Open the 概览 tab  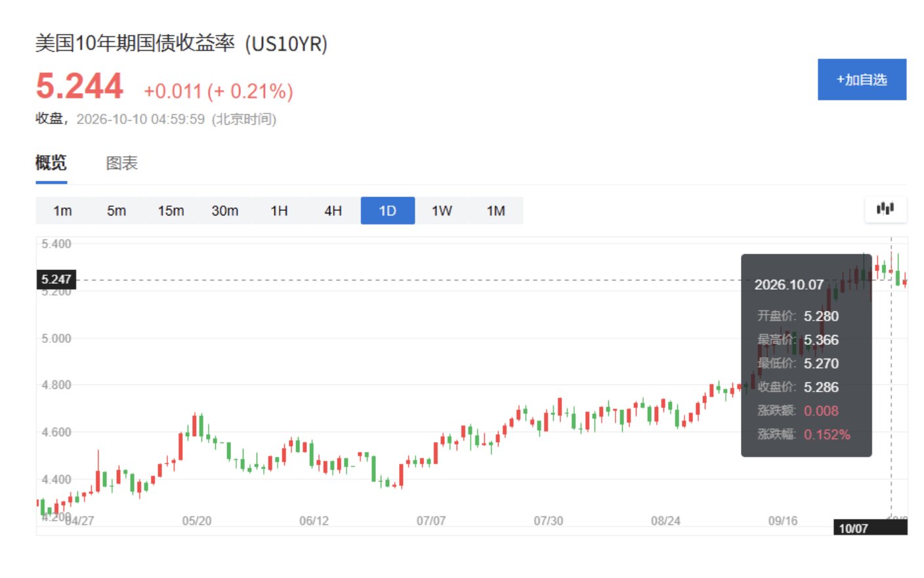click(51, 163)
